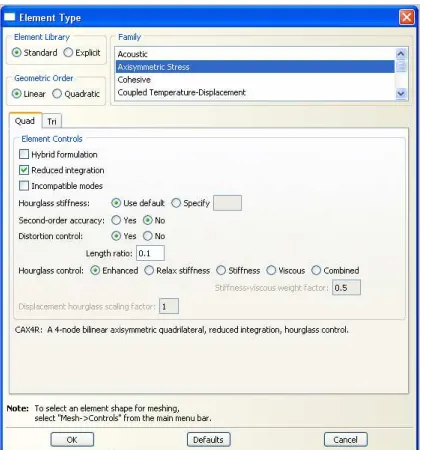Click Stiffness-viscous weight factor field
This screenshot has width=424, height=450.
coord(346,288)
